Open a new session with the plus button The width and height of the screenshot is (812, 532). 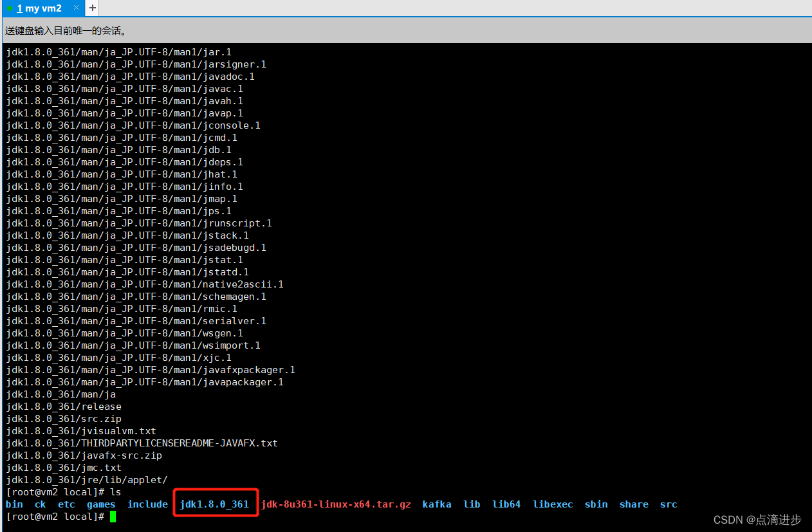tap(91, 8)
